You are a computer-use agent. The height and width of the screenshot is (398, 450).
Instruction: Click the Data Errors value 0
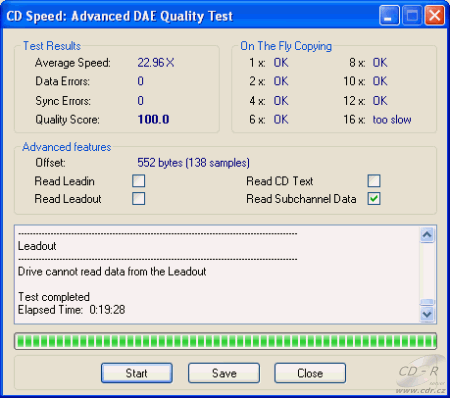[x=141, y=81]
